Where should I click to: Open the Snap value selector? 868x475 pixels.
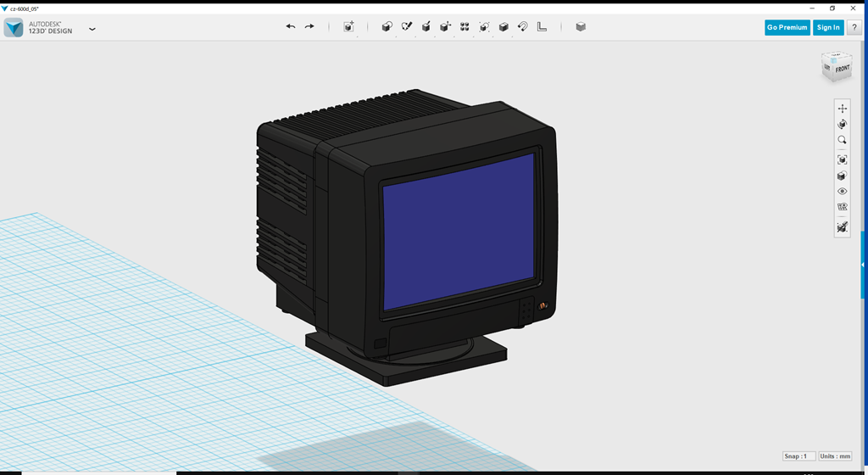point(798,456)
